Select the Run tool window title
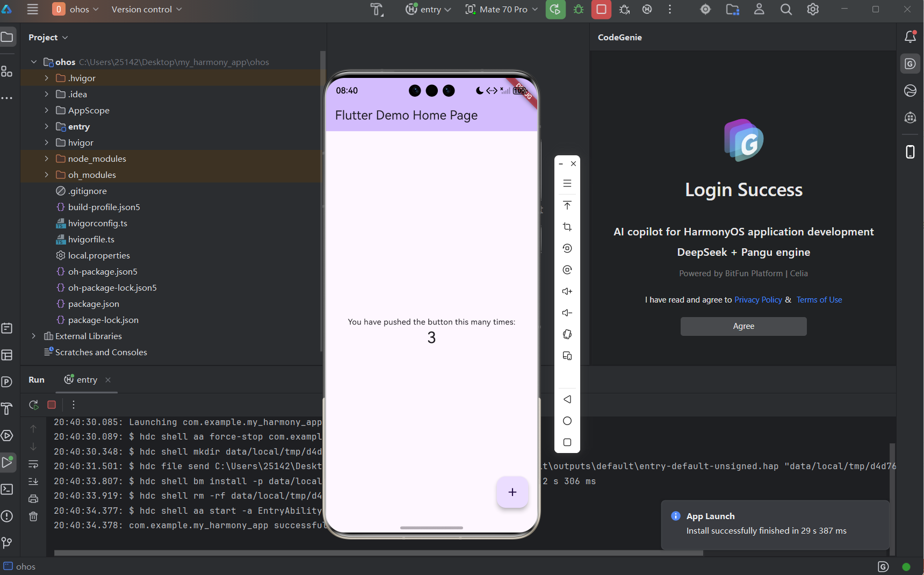The image size is (924, 575). click(37, 379)
